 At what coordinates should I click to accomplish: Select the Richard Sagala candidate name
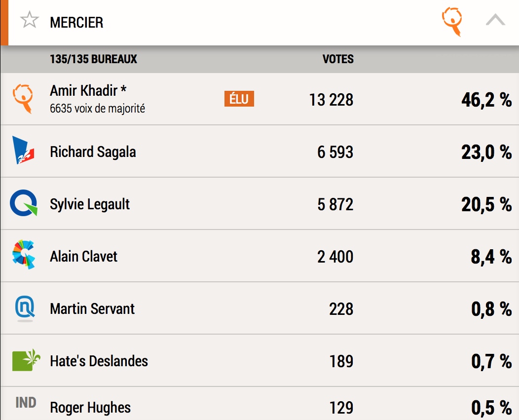(x=93, y=152)
